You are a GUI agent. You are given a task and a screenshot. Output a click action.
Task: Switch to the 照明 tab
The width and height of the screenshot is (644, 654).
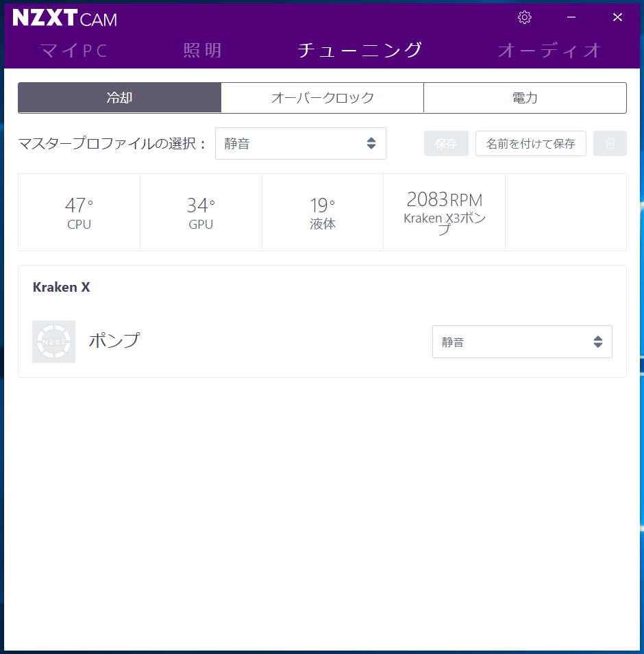(202, 51)
